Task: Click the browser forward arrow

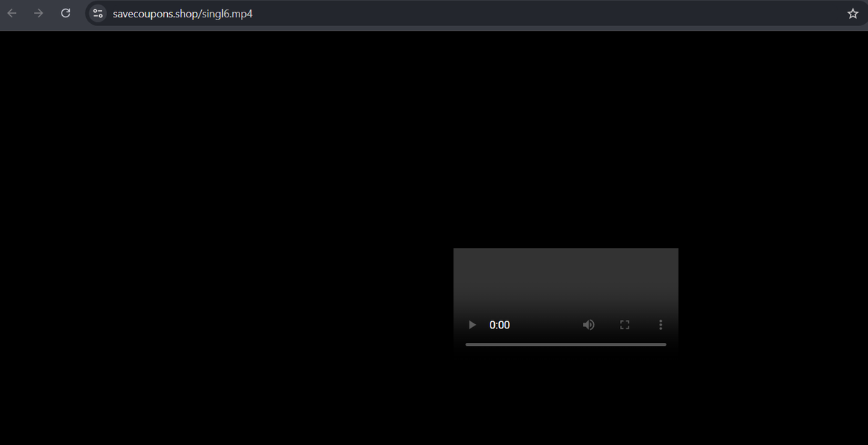Action: point(39,13)
